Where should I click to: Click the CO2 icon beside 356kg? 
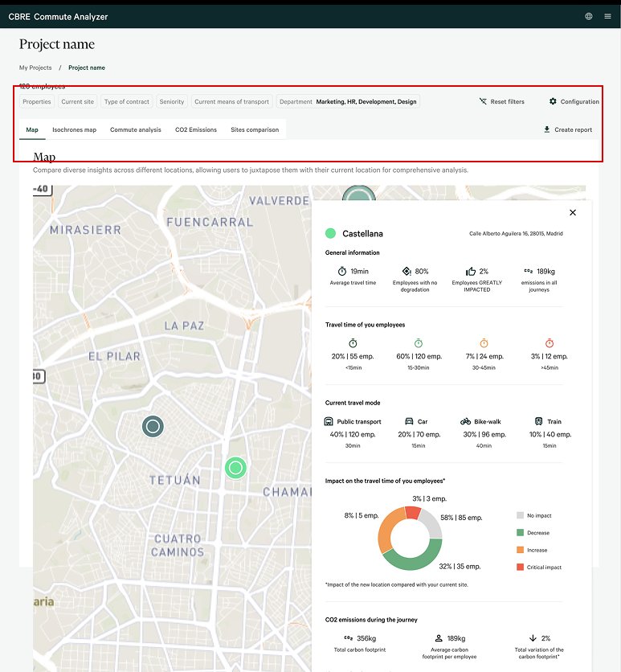tap(348, 638)
